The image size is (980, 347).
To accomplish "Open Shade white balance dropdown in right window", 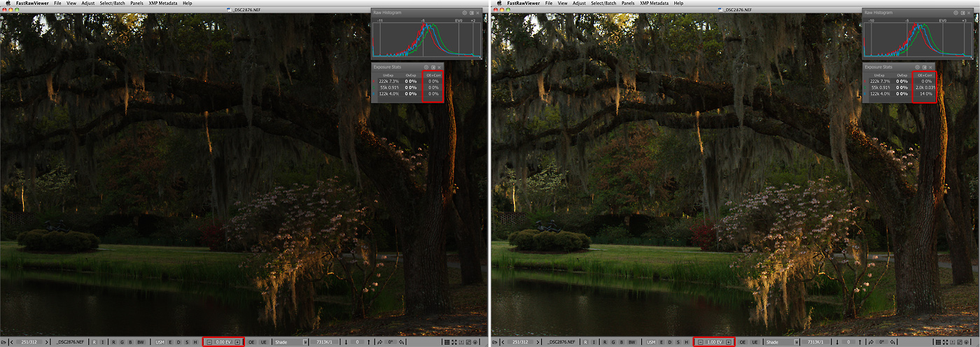I will tap(781, 342).
